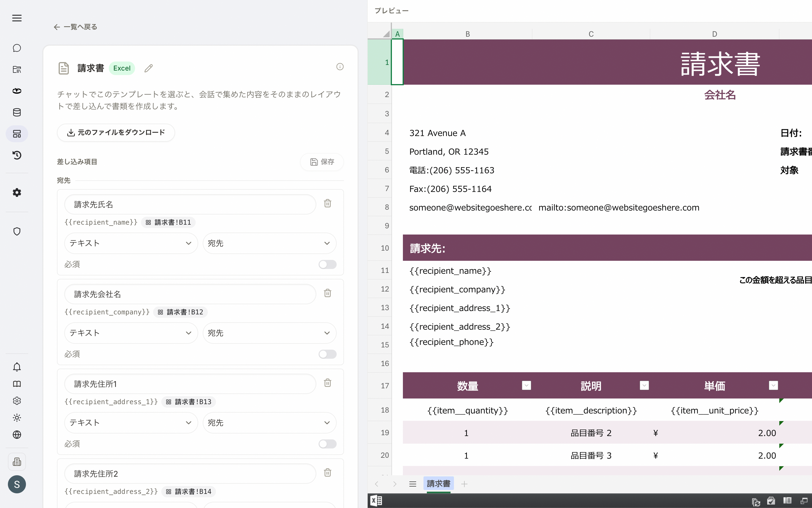Open the library sidebar icon

[17, 69]
